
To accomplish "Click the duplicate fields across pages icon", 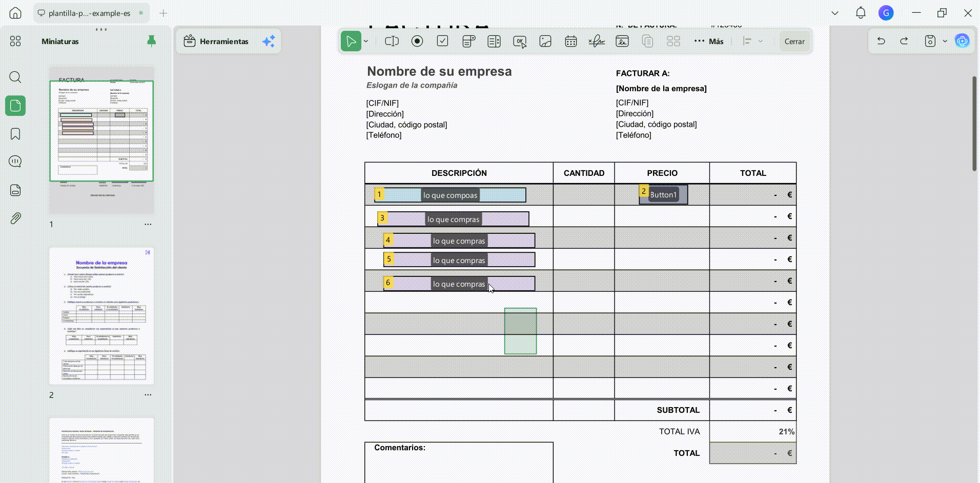I will coord(648,41).
